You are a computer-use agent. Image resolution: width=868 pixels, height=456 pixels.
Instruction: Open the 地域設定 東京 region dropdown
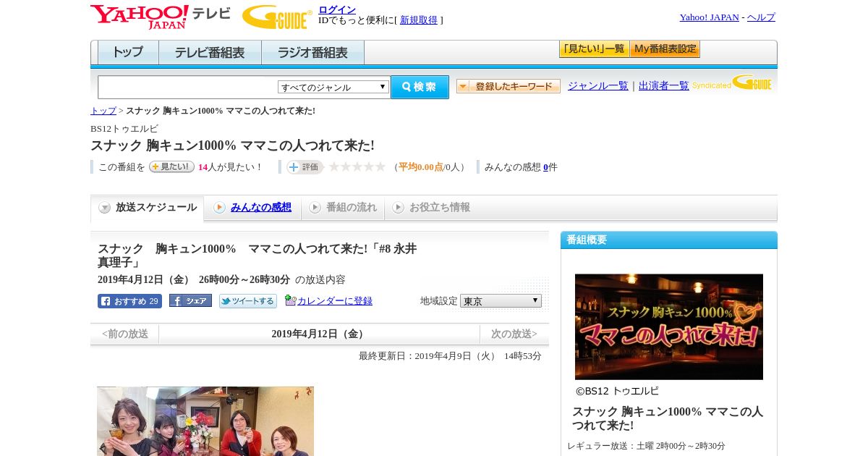pos(501,300)
